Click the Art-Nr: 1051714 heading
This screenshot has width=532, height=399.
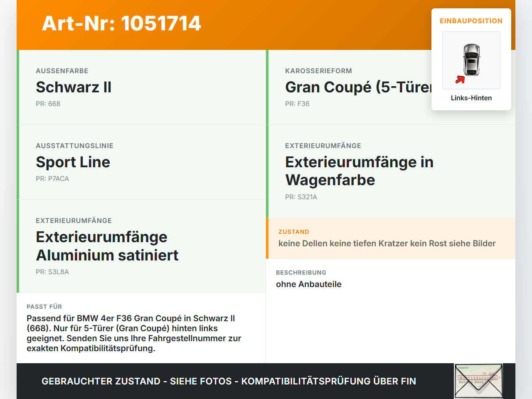[121, 23]
